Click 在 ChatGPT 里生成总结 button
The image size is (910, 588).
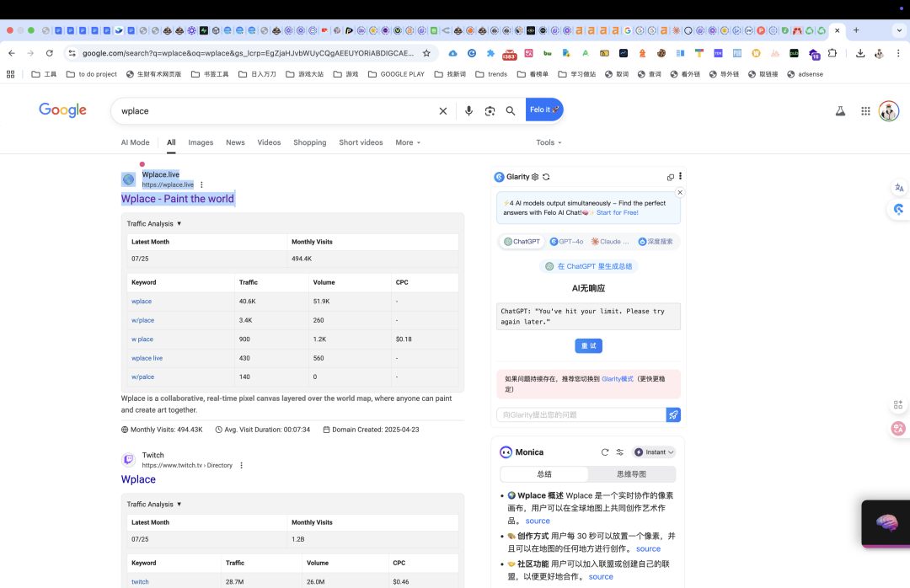coord(588,266)
